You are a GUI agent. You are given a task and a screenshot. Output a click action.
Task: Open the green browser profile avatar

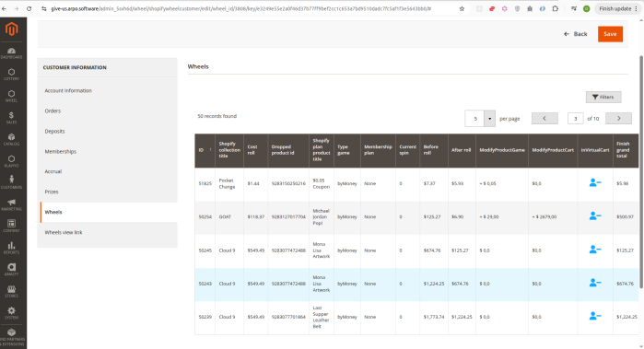pyautogui.click(x=587, y=8)
